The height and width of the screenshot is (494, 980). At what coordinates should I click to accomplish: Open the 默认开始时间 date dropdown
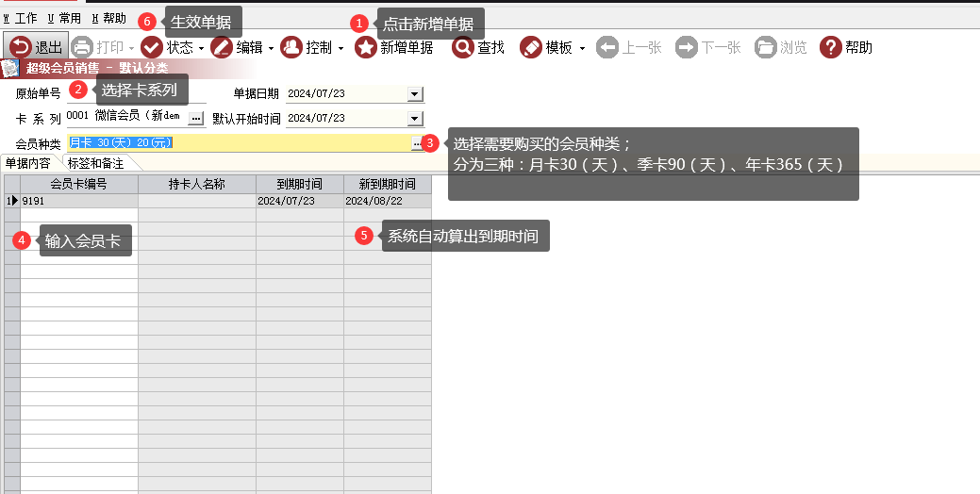415,118
